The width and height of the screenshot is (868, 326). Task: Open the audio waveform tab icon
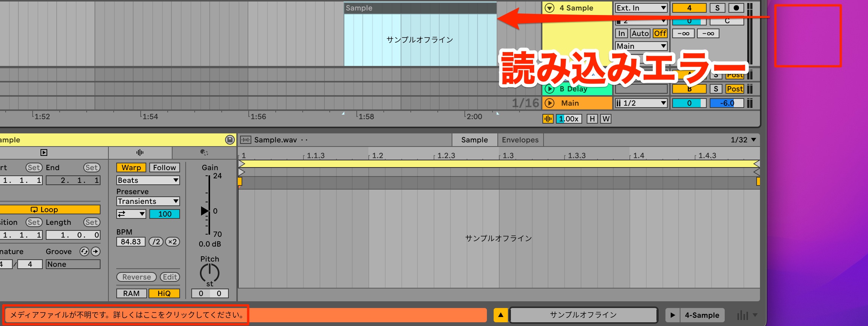click(140, 153)
